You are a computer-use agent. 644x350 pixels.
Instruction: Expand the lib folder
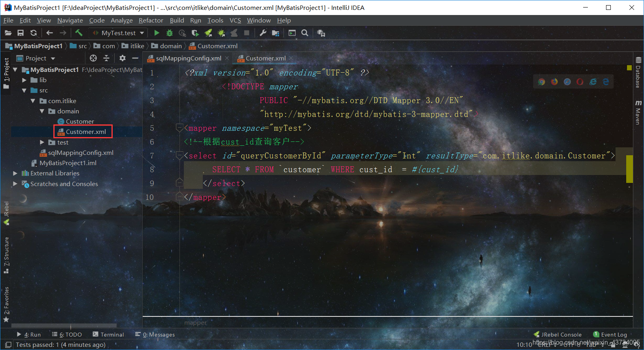pyautogui.click(x=24, y=80)
